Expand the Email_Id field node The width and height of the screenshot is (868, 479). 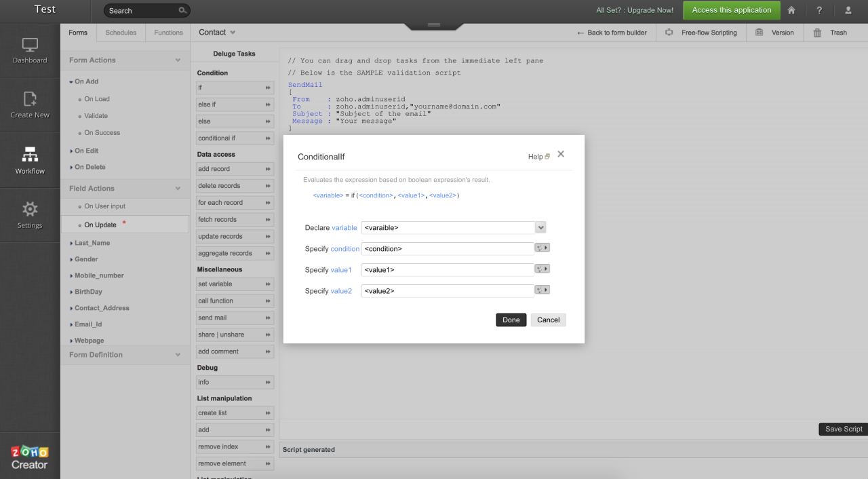point(71,324)
